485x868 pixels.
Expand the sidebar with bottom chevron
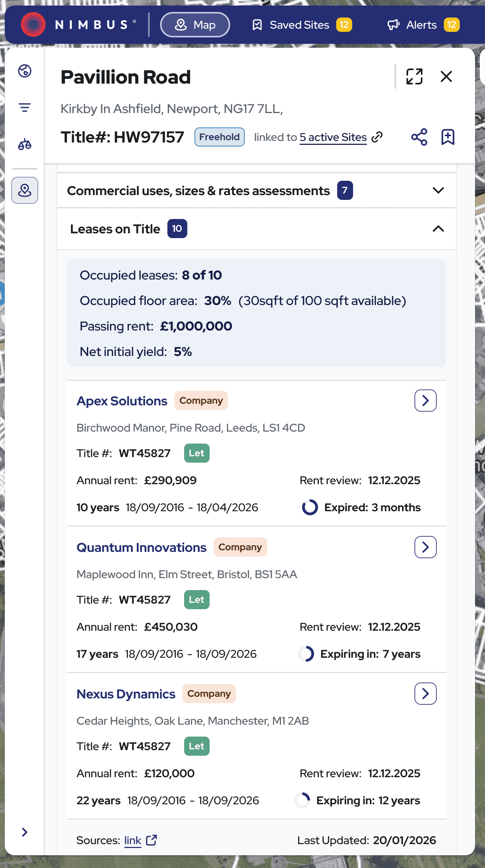pos(25,832)
